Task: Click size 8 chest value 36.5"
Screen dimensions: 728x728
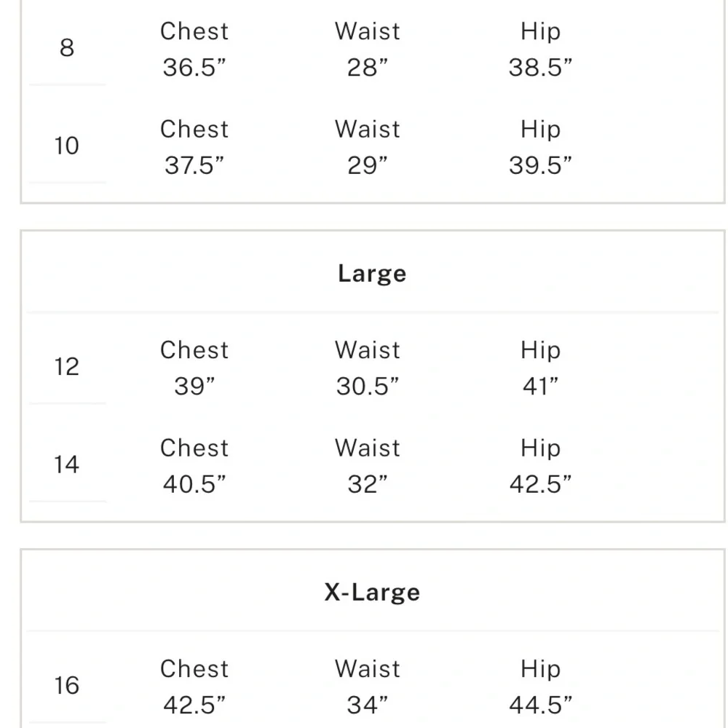Action: tap(194, 67)
